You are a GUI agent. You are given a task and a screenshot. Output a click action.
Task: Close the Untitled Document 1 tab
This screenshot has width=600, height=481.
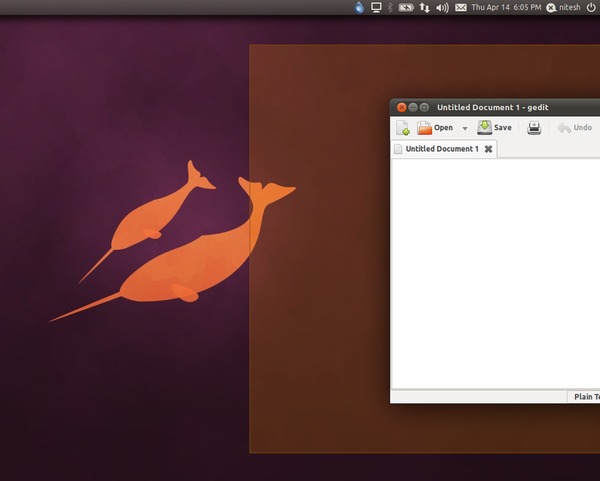pyautogui.click(x=488, y=149)
